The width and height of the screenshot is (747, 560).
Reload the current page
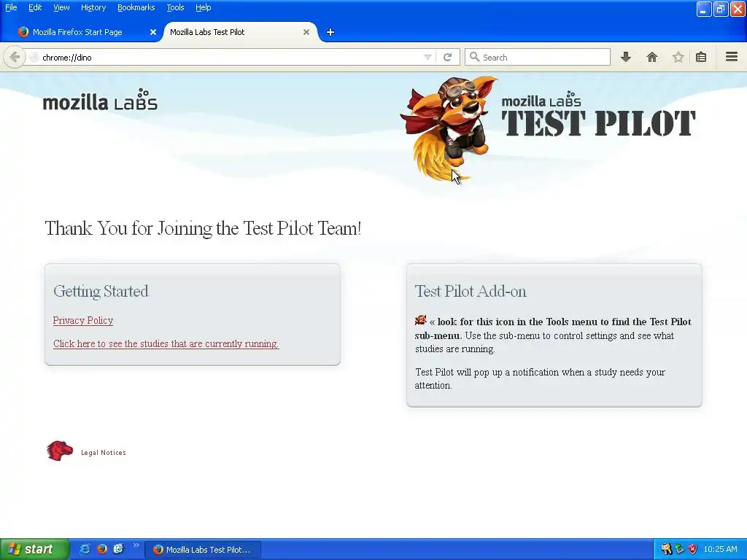pyautogui.click(x=447, y=57)
